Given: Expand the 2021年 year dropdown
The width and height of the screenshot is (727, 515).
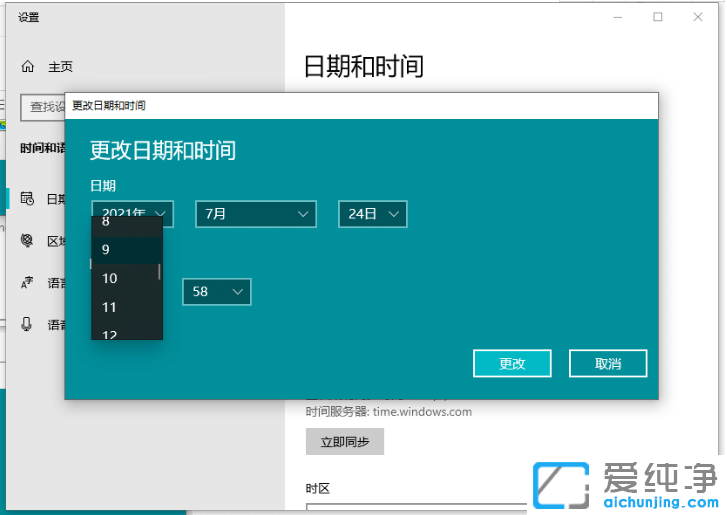Looking at the screenshot, I should (132, 214).
